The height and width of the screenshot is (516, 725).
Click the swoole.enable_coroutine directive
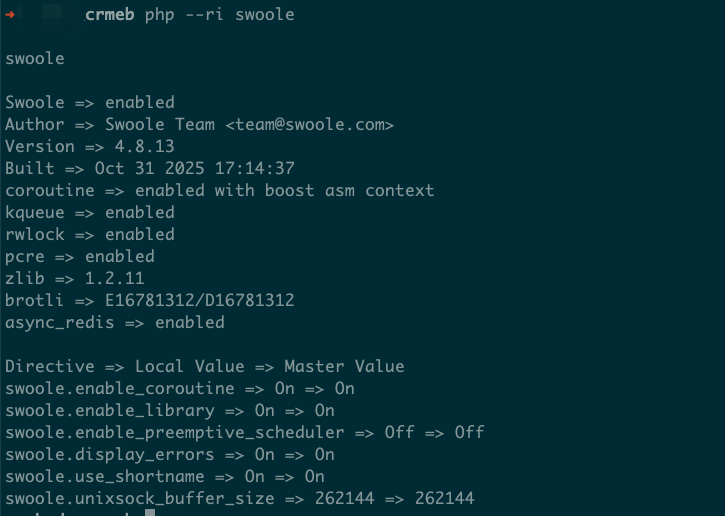click(120, 388)
